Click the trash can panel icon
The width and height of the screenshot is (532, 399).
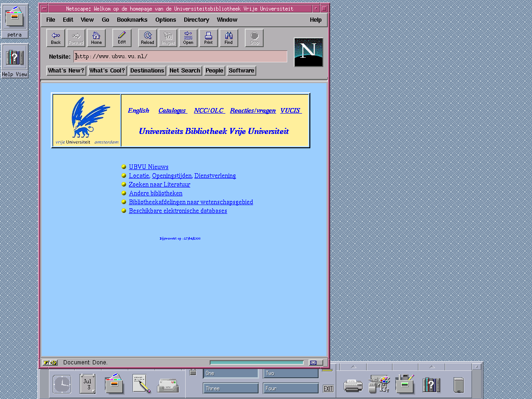pos(459,385)
